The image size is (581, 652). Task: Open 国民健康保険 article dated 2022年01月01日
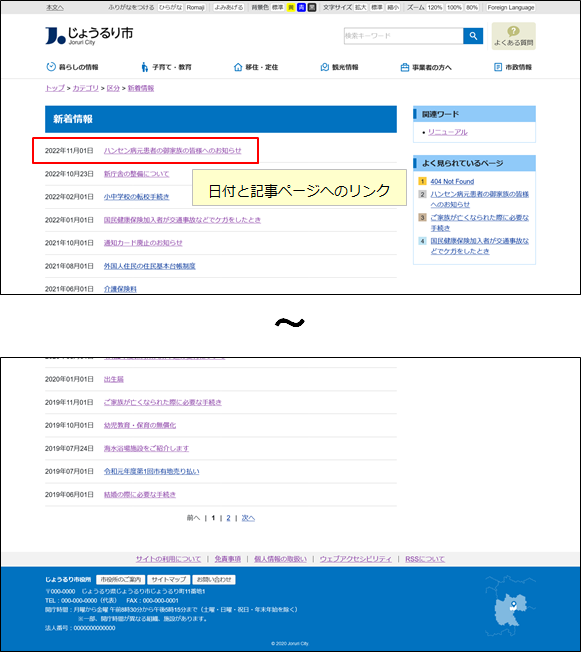click(x=182, y=220)
